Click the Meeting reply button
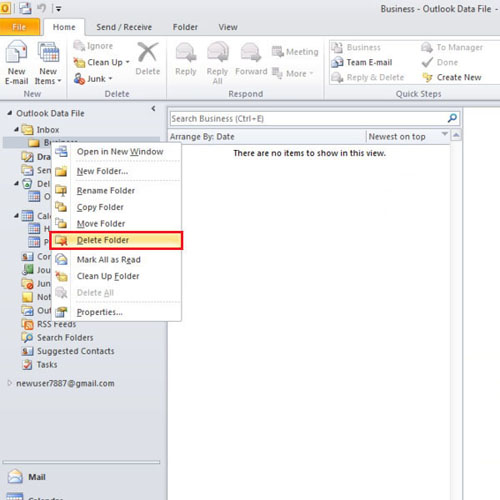The height and width of the screenshot is (500, 500). pyautogui.click(x=295, y=52)
